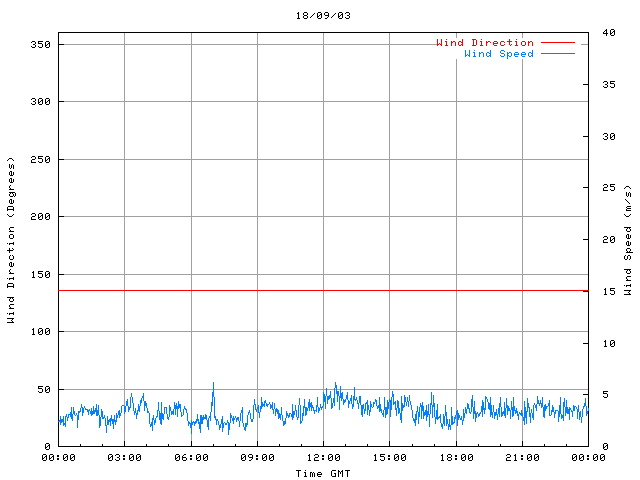Click the Wind Direction (Degrees) axis title
The height and width of the screenshot is (480, 640).
11,240
